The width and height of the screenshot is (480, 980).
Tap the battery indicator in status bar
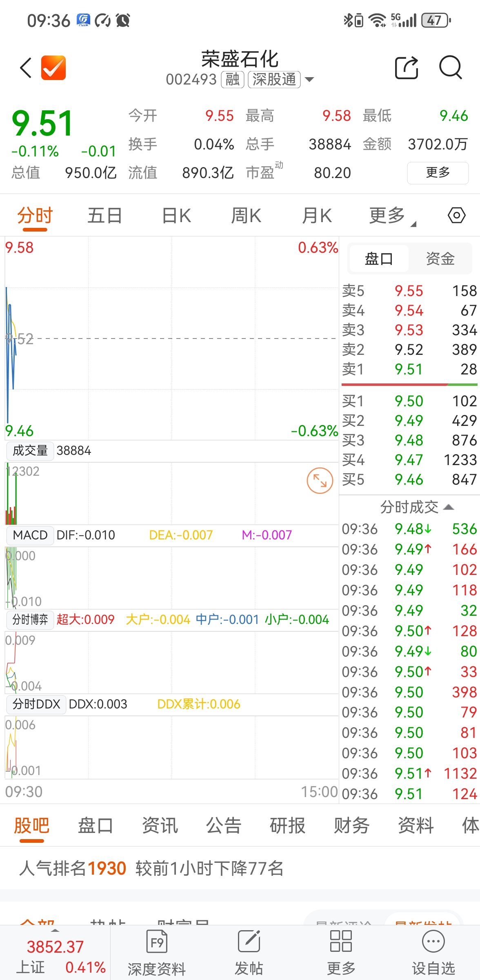pyautogui.click(x=436, y=20)
